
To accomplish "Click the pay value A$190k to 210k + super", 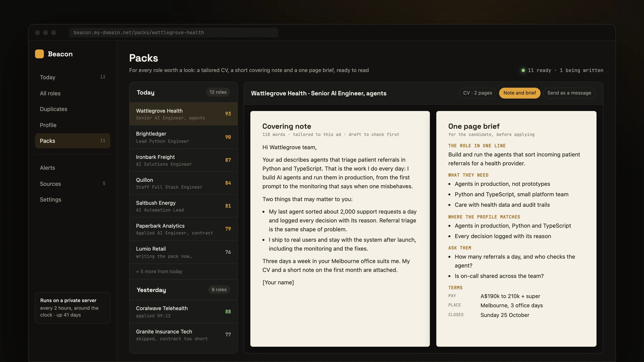I will coord(510,296).
